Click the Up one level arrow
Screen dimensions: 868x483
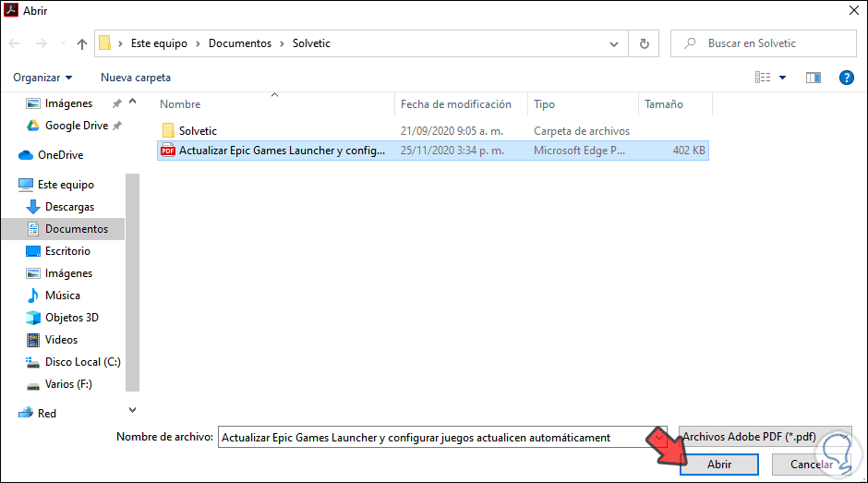[x=82, y=43]
